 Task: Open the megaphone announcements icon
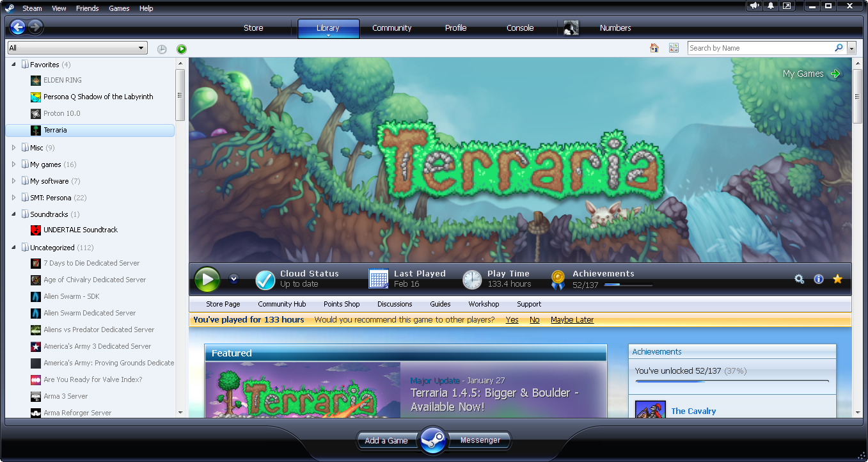755,6
